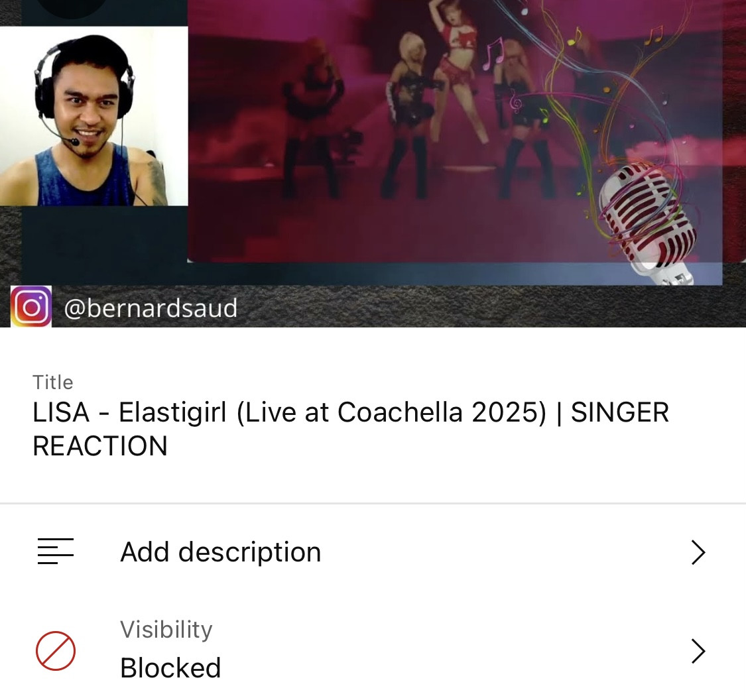Image resolution: width=746 pixels, height=700 pixels.
Task: Click the Title label
Action: (53, 382)
